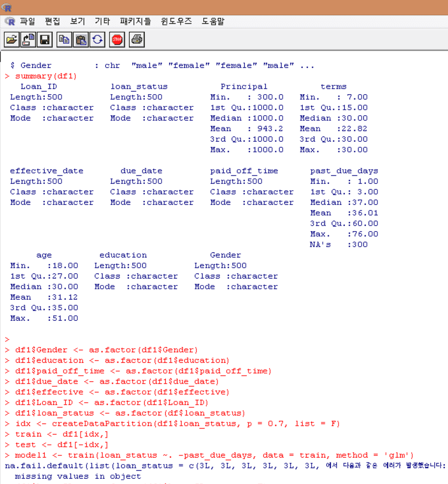Click the paid_off_time column header
This screenshot has height=484, width=448.
click(244, 171)
